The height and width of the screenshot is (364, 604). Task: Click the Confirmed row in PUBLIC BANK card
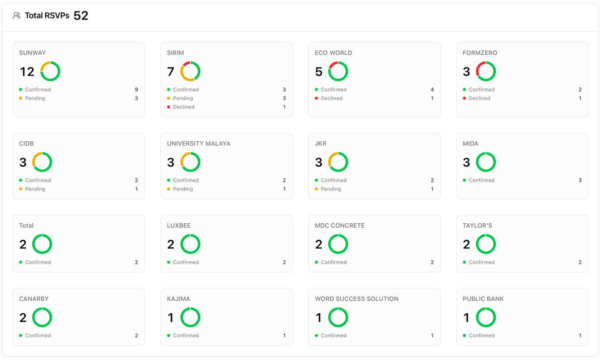522,335
